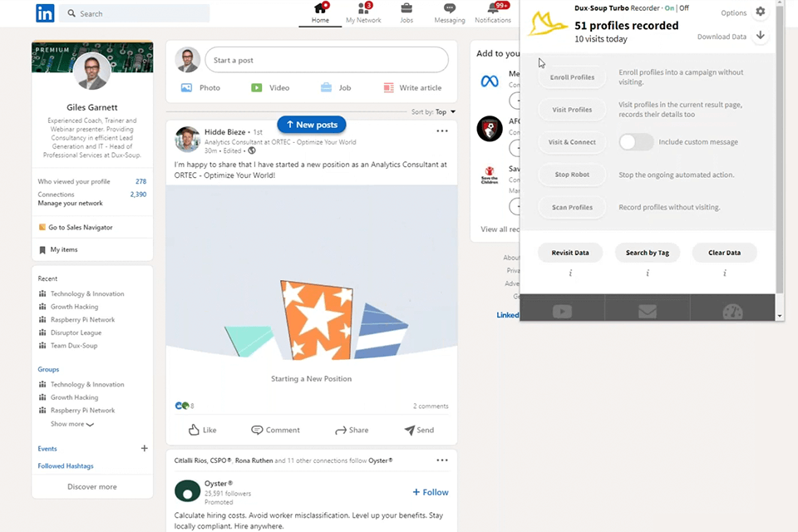Go to the Home tab

[x=320, y=13]
